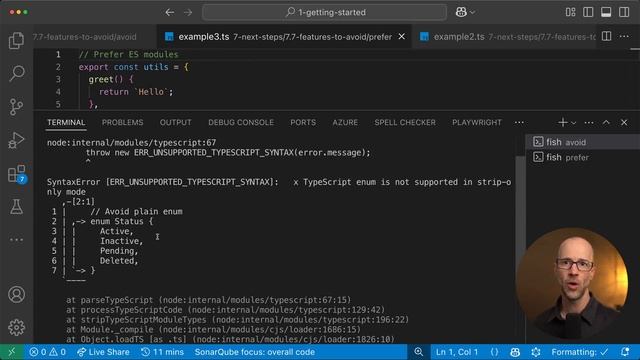Split the editor to the right
The width and height of the screenshot is (640, 360).
(x=607, y=36)
